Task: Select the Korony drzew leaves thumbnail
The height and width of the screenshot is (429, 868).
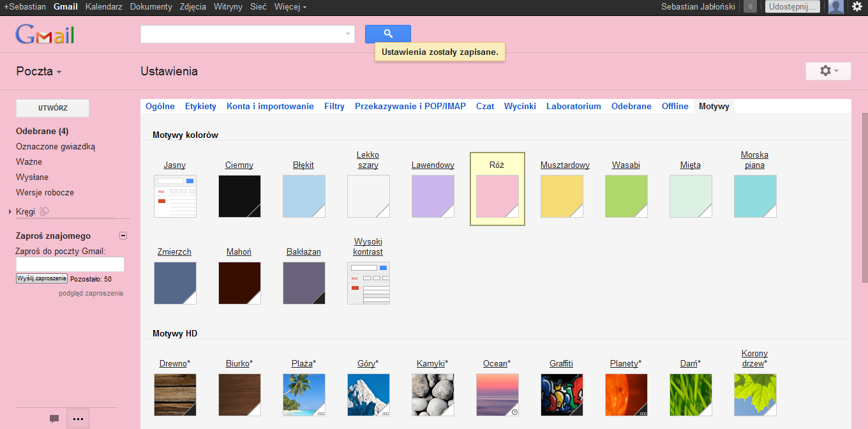Action: (756, 395)
